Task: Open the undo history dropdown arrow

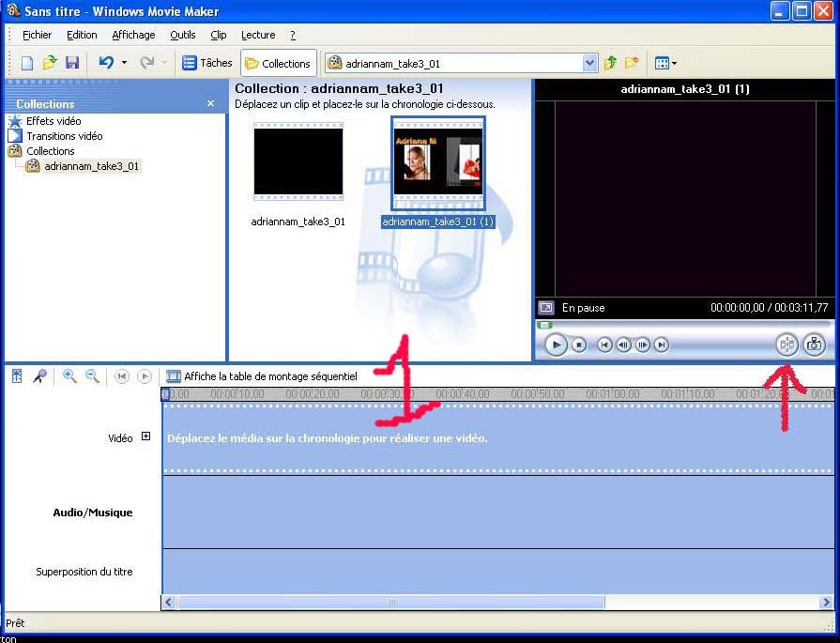Action: coord(124,63)
